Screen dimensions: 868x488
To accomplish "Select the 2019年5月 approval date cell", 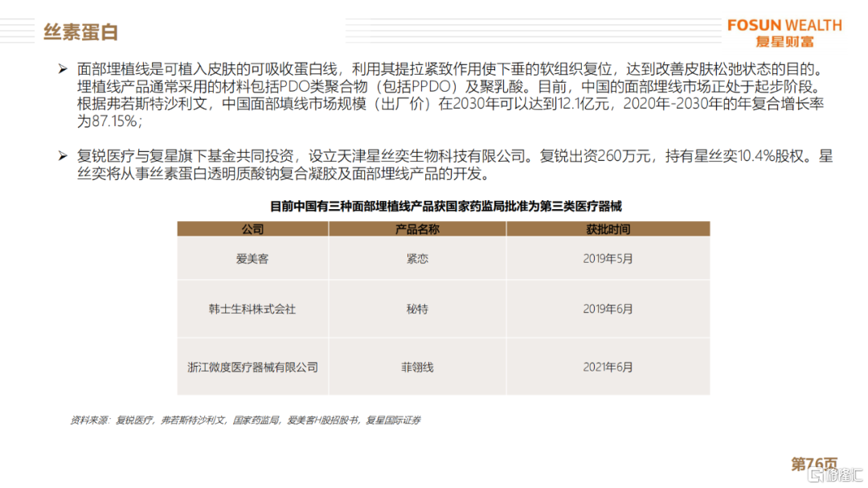I will click(608, 259).
